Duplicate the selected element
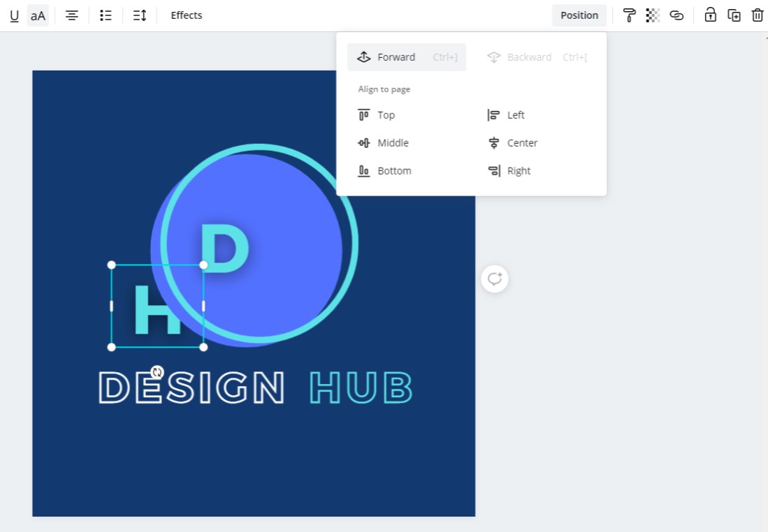 click(734, 15)
